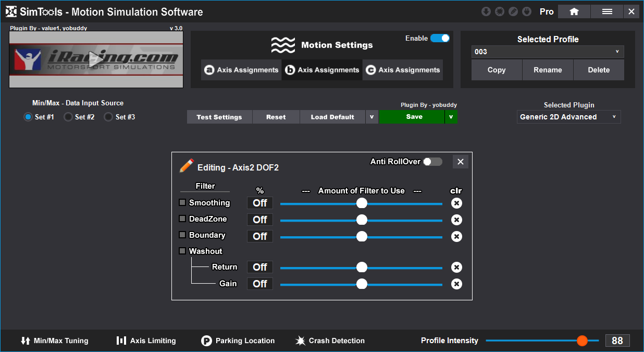Open the Selected Profile dropdown showing 003
The height and width of the screenshot is (352, 644).
click(x=548, y=52)
